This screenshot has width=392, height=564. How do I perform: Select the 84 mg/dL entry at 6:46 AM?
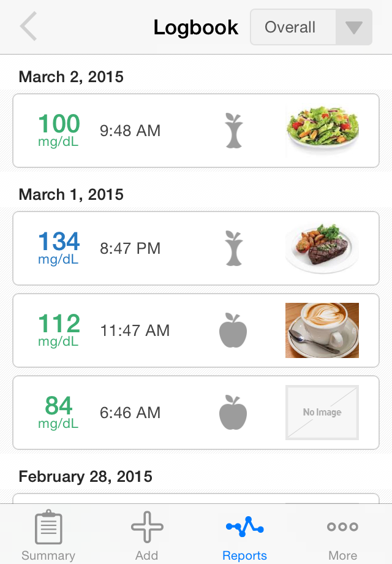tap(196, 413)
